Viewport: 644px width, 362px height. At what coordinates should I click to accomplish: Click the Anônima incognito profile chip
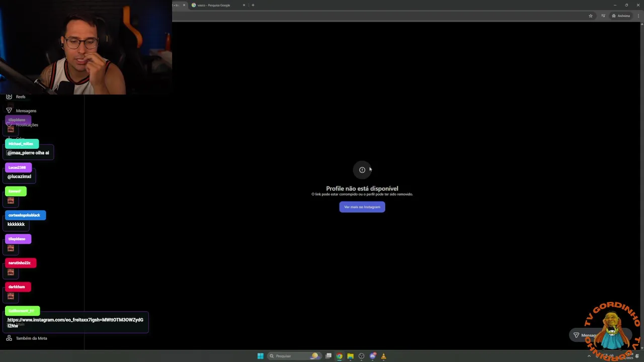621,16
